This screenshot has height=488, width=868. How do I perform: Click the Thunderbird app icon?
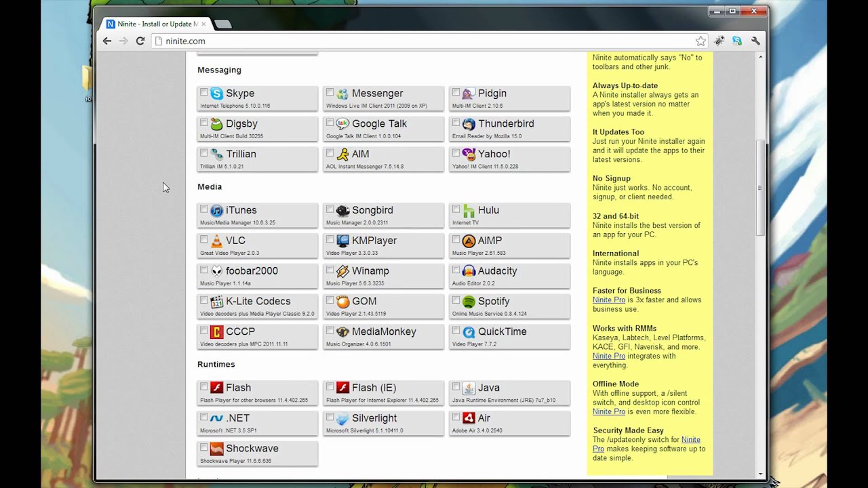pos(469,124)
